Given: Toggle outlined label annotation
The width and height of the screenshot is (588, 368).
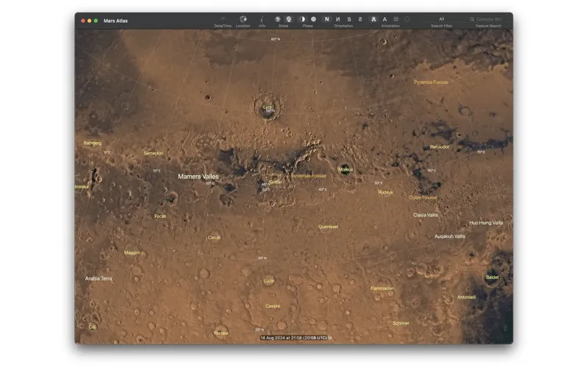Looking at the screenshot, I should [x=373, y=19].
